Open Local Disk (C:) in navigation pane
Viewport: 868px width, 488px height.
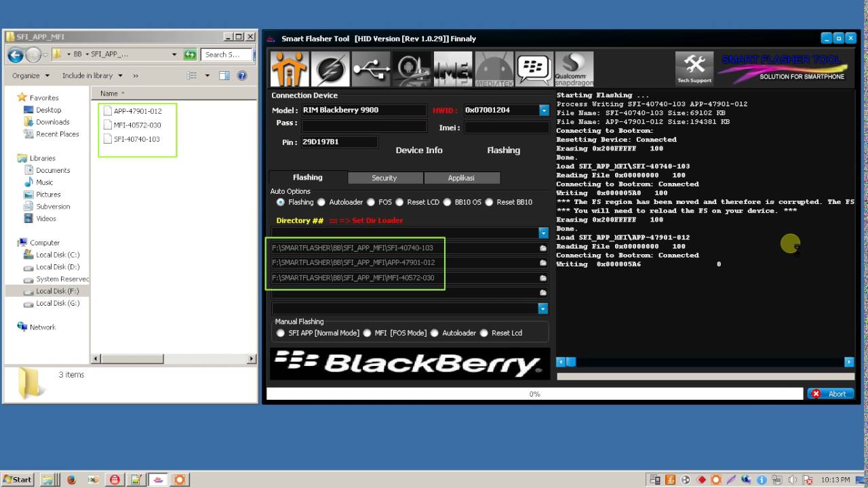pyautogui.click(x=58, y=255)
